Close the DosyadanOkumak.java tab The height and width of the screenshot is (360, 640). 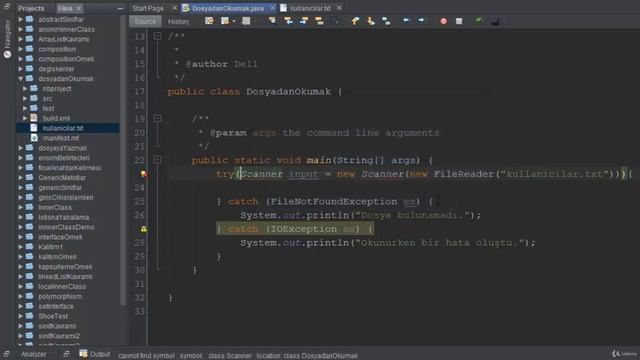pyautogui.click(x=273, y=8)
